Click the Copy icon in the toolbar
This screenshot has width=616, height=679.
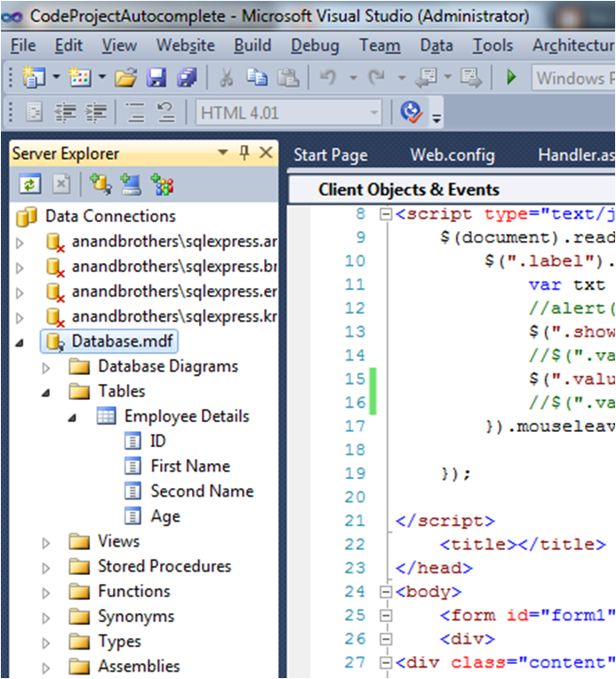point(257,78)
